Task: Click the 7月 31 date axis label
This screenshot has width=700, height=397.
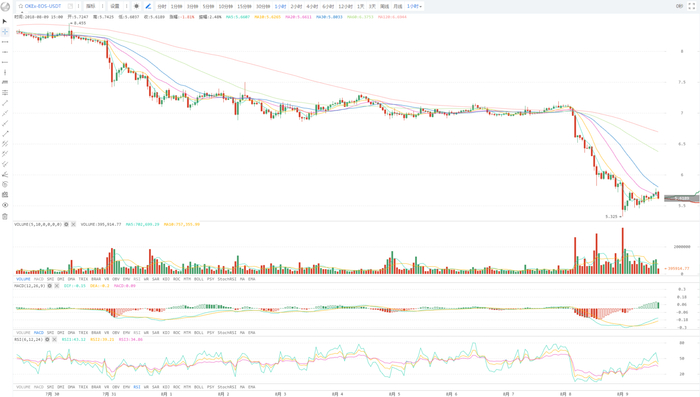Action: (109, 394)
